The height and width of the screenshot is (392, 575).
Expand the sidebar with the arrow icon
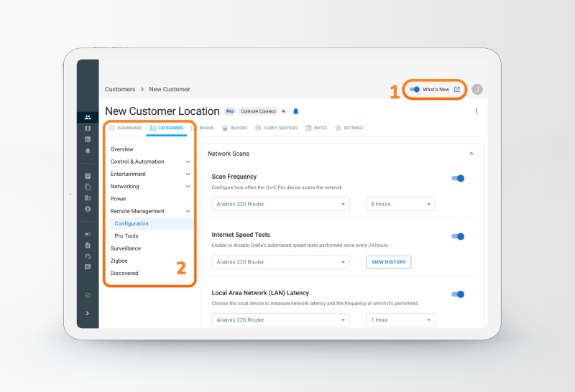click(88, 313)
